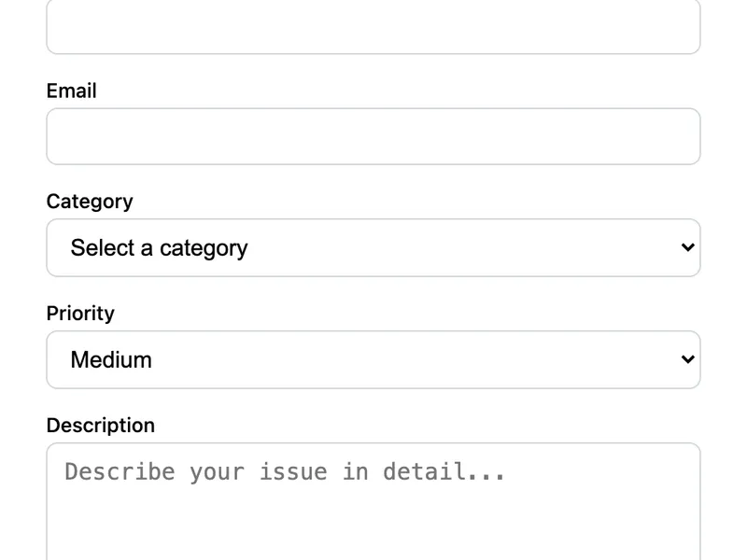Expand the Priority dropdown

click(x=373, y=360)
